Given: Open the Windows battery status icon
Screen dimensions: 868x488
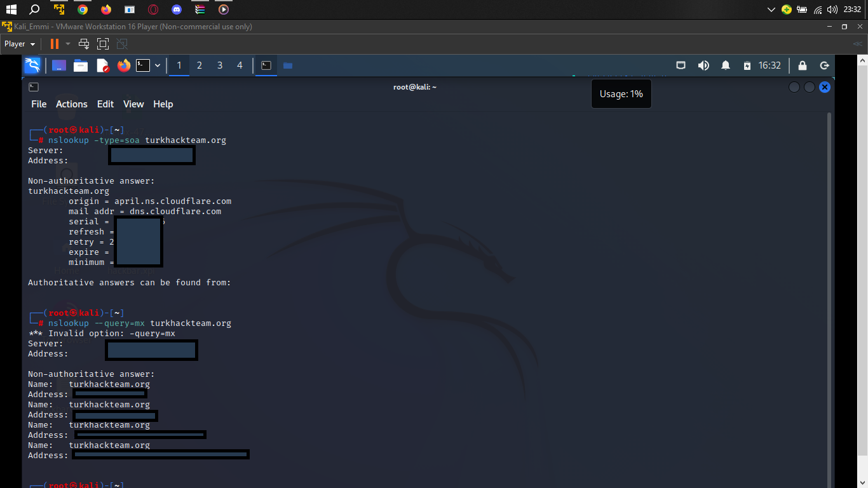Looking at the screenshot, I should click(802, 10).
